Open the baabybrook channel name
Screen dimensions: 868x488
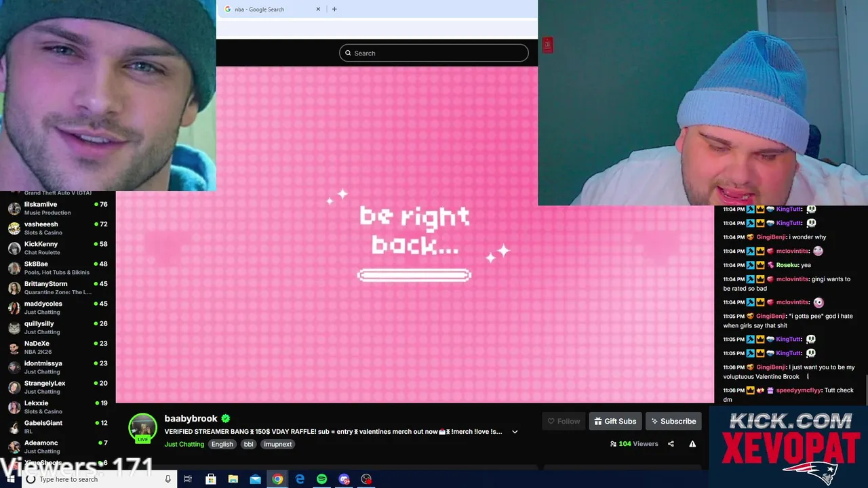[x=191, y=419]
